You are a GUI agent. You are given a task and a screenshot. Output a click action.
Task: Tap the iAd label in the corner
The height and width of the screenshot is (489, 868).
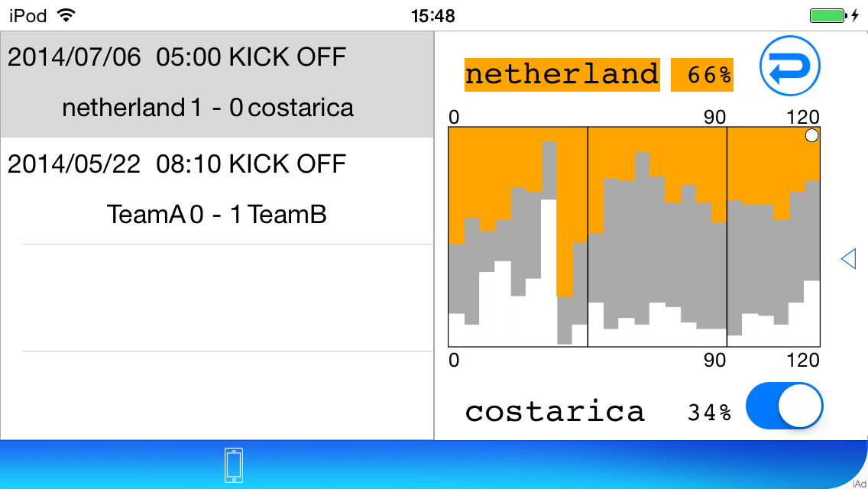click(x=859, y=484)
